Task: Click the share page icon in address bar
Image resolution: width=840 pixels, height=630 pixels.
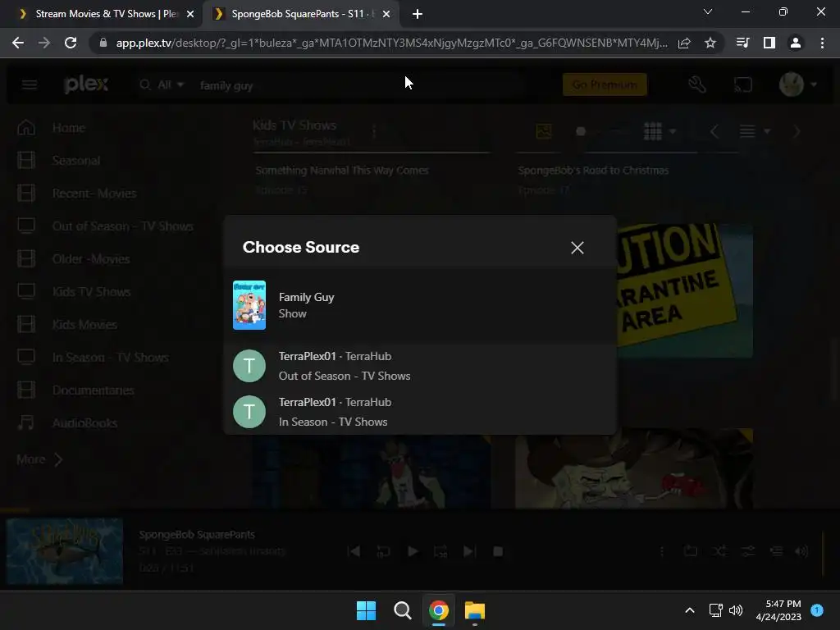Action: click(684, 43)
